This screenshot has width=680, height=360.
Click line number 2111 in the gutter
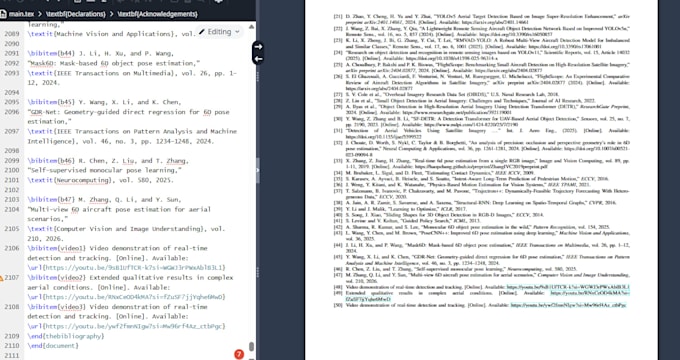coord(12,355)
